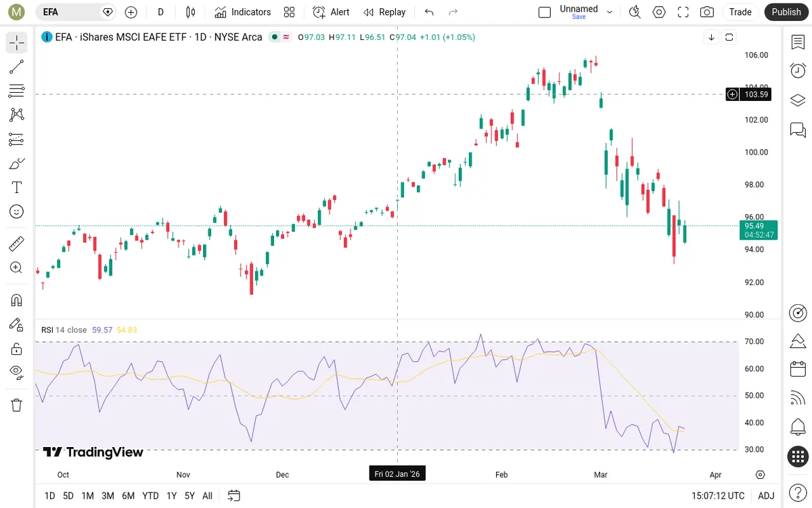
Task: Create a new Alert
Action: point(331,12)
